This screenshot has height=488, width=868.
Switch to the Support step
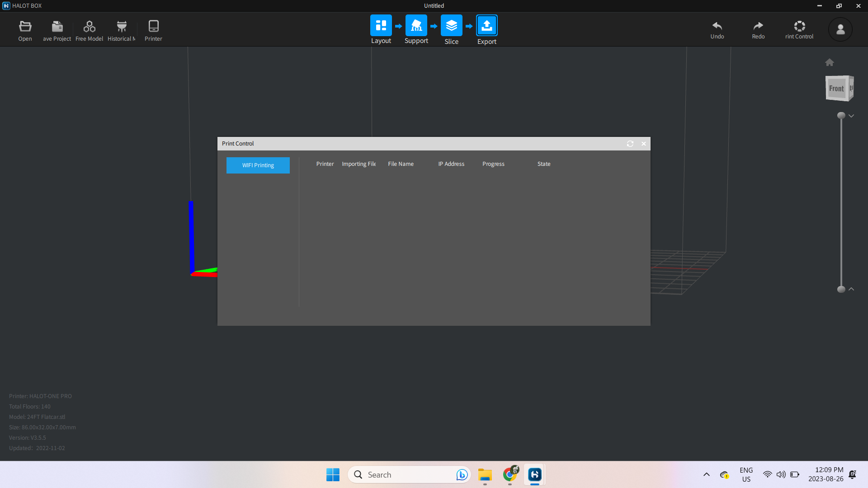click(x=416, y=26)
